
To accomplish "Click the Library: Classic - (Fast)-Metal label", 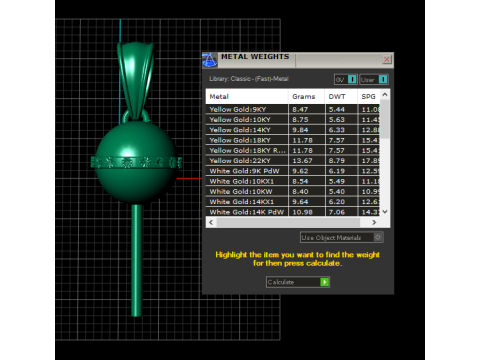I will click(x=249, y=79).
